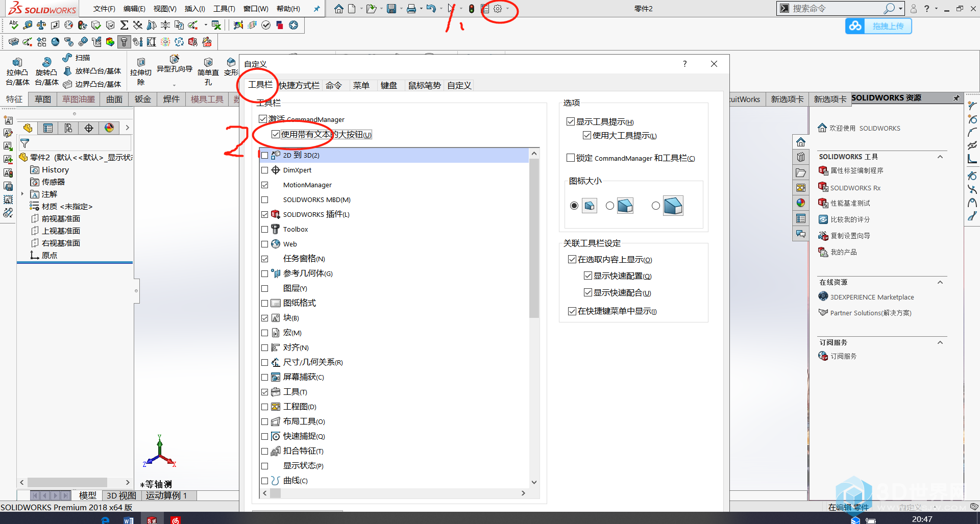
Task: Enable the DimXpert toolbar checkbox
Action: coord(264,170)
